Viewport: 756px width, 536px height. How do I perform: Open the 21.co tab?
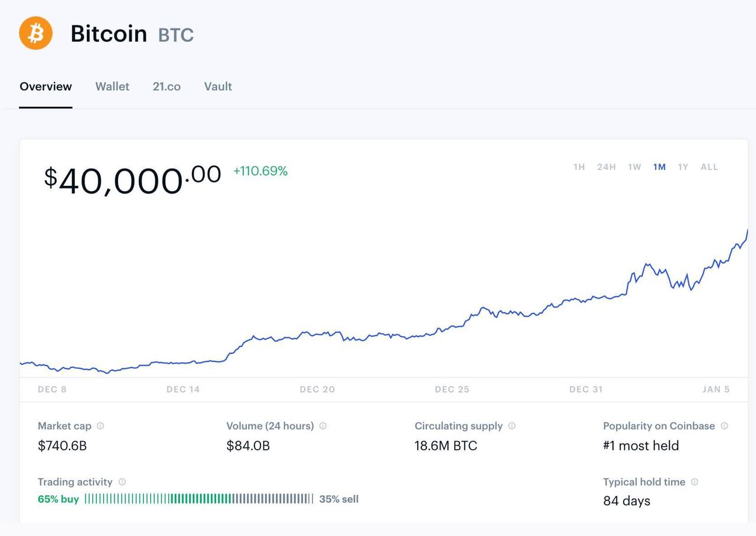[x=167, y=86]
